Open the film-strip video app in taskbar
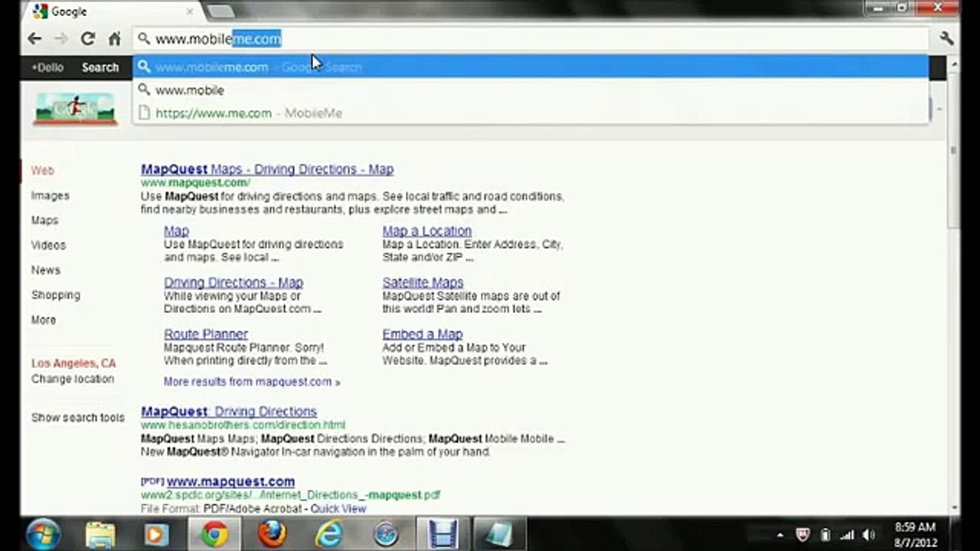Screen dimensions: 980x551 pyautogui.click(x=442, y=534)
